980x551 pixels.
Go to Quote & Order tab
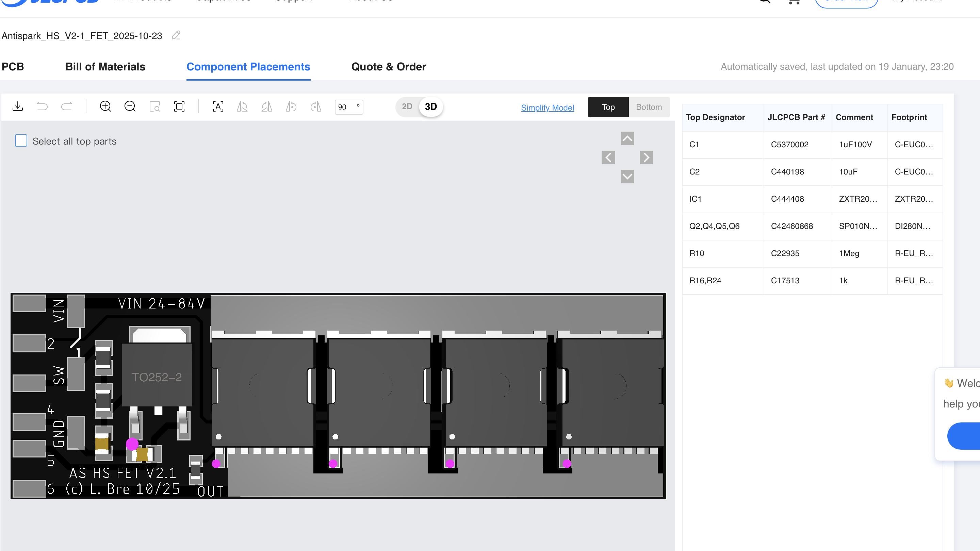click(x=388, y=67)
